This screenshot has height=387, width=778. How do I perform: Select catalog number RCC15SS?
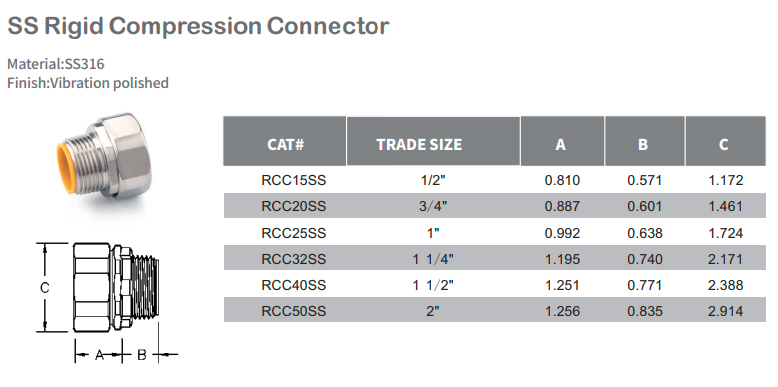pyautogui.click(x=294, y=180)
